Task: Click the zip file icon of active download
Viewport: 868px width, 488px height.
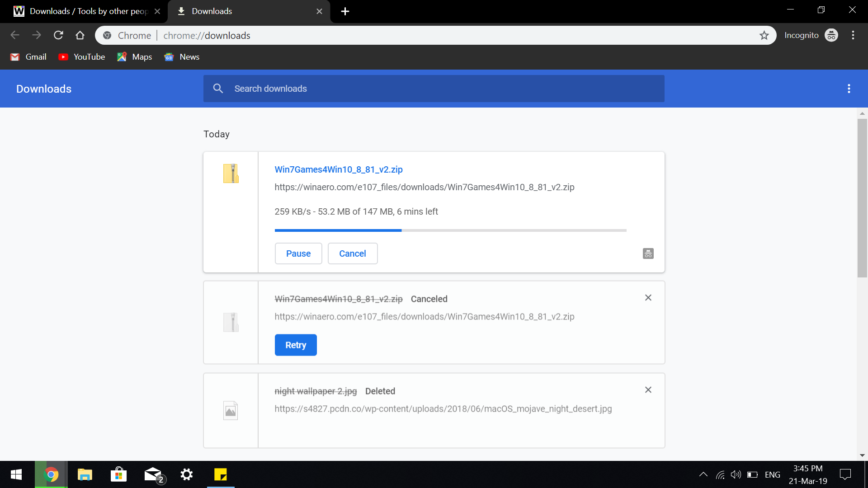Action: coord(231,174)
